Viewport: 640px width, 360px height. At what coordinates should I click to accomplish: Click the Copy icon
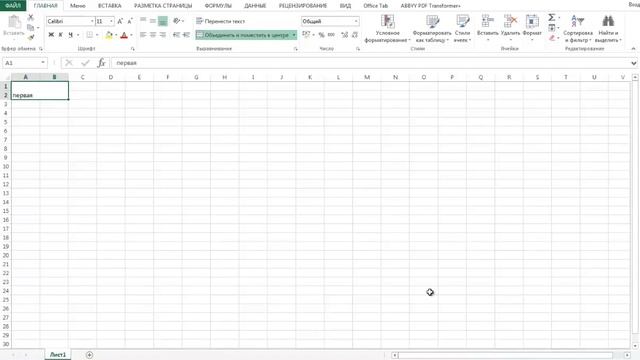(31, 28)
